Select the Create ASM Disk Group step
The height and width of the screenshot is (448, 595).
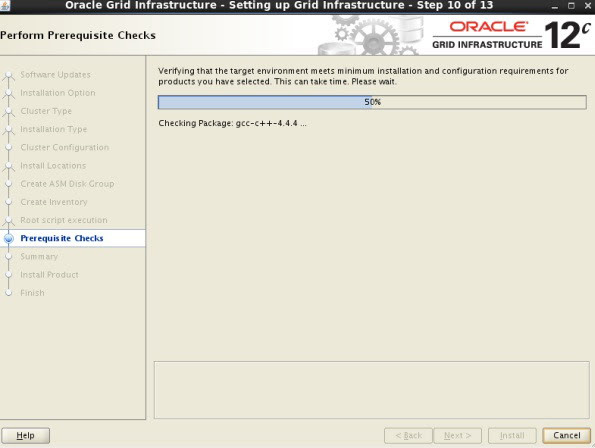[x=67, y=184]
